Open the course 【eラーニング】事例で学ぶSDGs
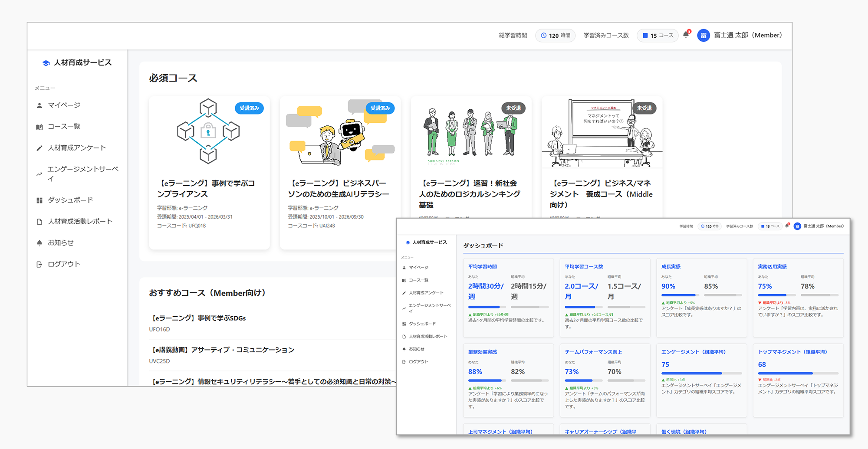The height and width of the screenshot is (449, 868). point(197,318)
